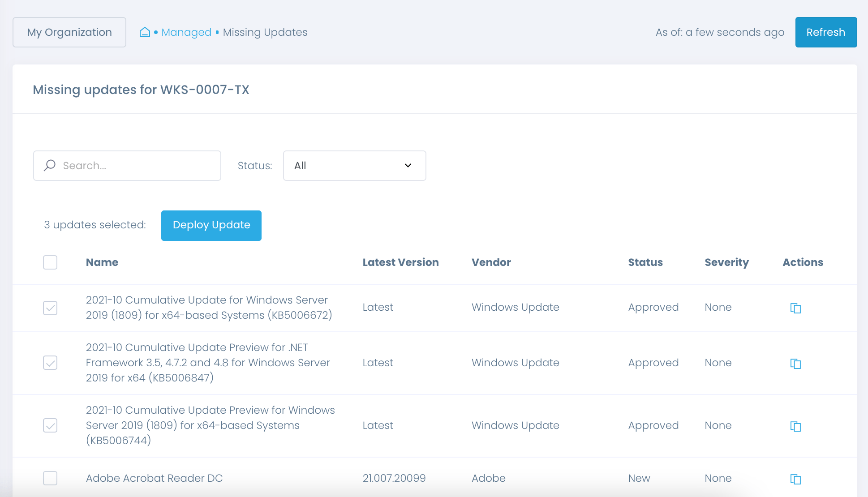This screenshot has width=868, height=497.
Task: Click the copy action icon for Adobe Acrobat Reader DC
Action: tap(795, 479)
